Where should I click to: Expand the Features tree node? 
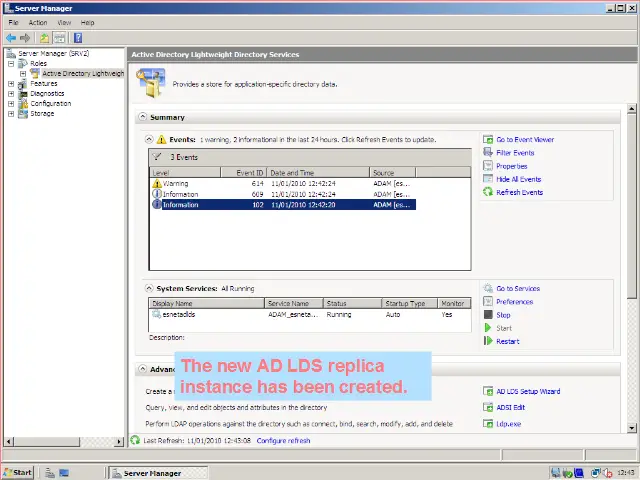pyautogui.click(x=11, y=84)
